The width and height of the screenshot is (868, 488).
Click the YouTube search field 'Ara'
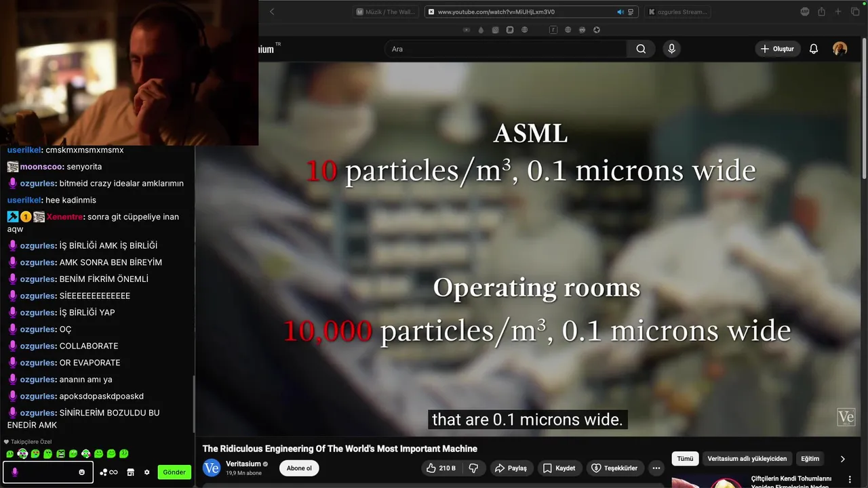[x=506, y=49]
